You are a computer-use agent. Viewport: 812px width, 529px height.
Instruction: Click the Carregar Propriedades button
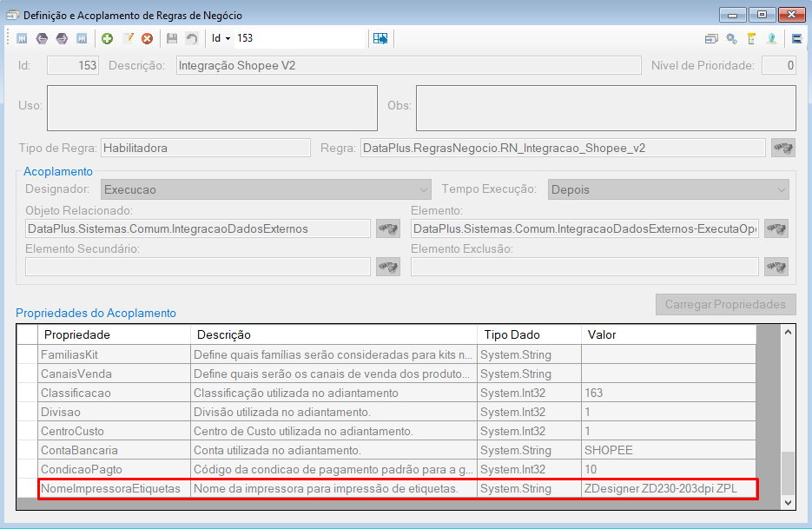click(725, 305)
